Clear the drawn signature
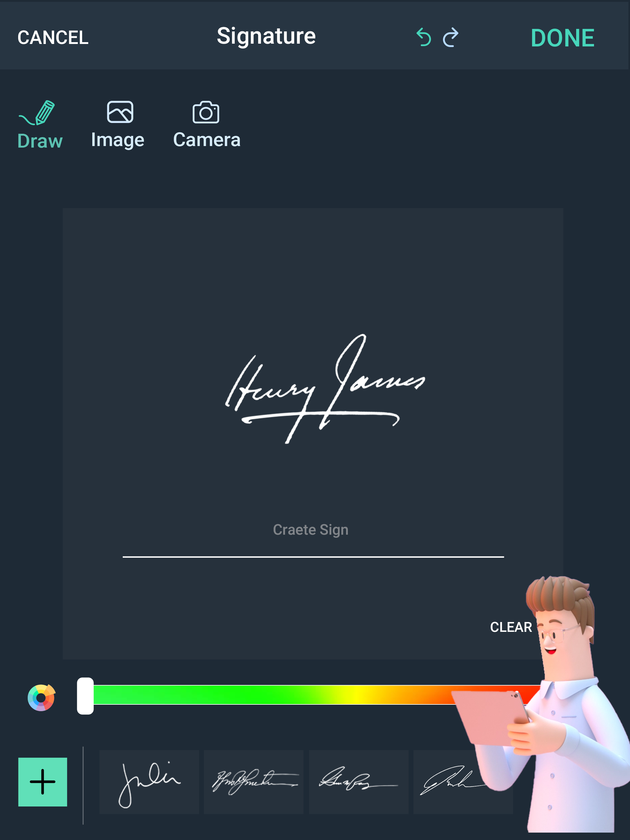The width and height of the screenshot is (630, 840). pyautogui.click(x=511, y=627)
